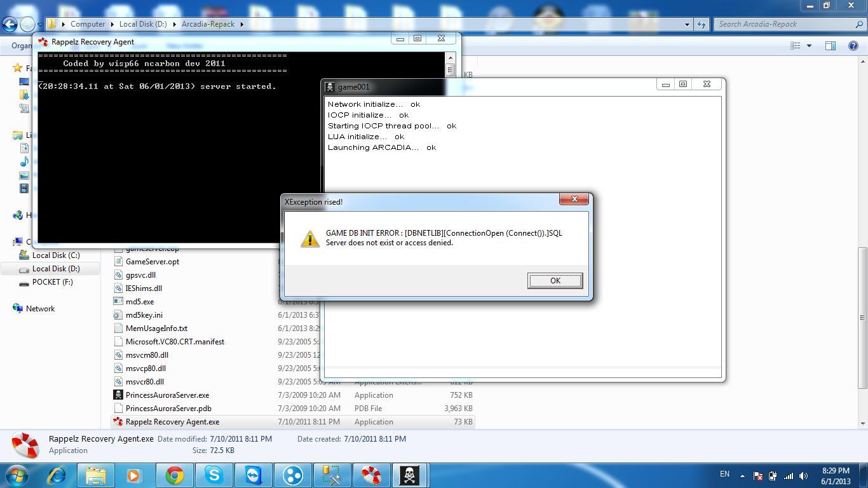Show hidden tray icons arrow

(742, 475)
